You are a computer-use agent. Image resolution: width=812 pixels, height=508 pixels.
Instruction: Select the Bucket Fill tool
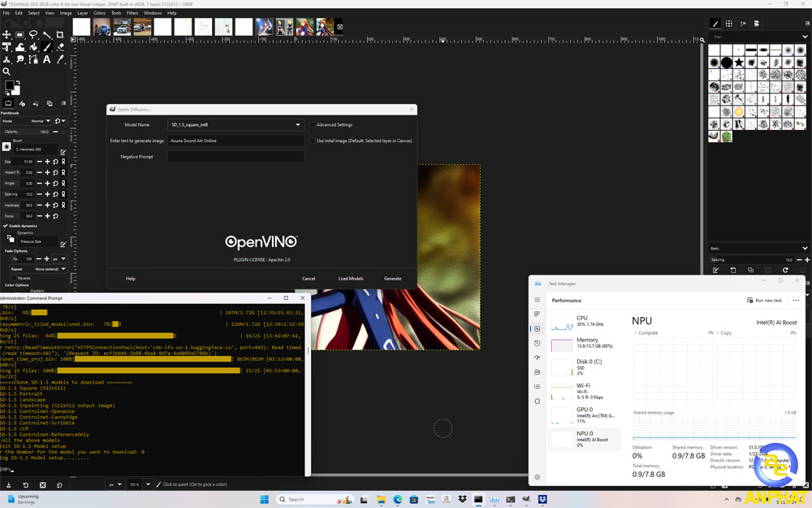(33, 47)
